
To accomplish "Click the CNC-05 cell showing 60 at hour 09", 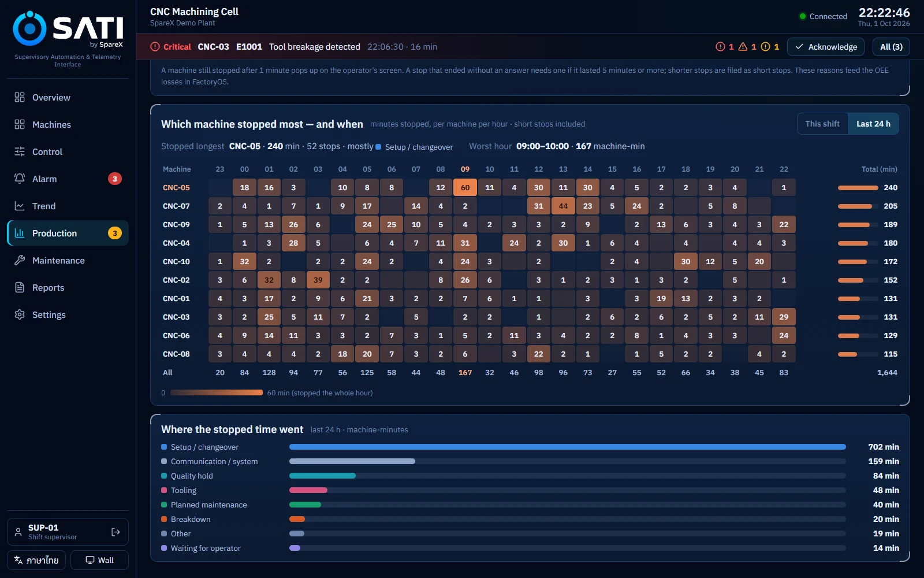I will coord(465,187).
